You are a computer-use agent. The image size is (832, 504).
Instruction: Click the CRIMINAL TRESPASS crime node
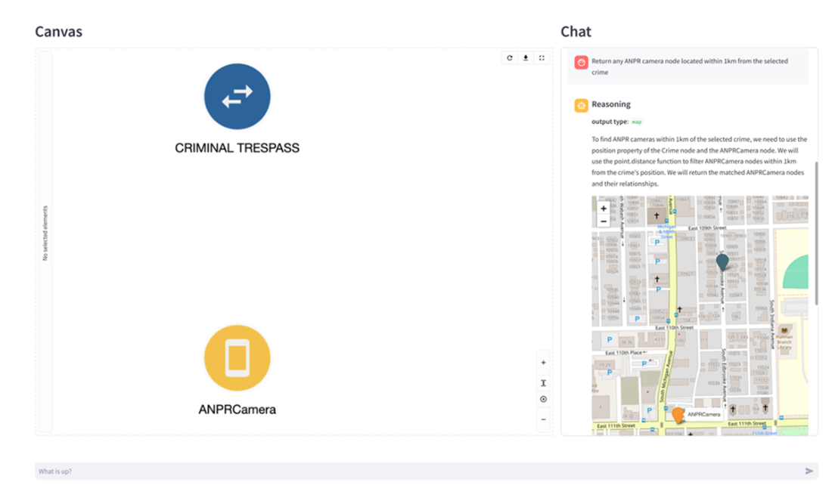point(237,96)
